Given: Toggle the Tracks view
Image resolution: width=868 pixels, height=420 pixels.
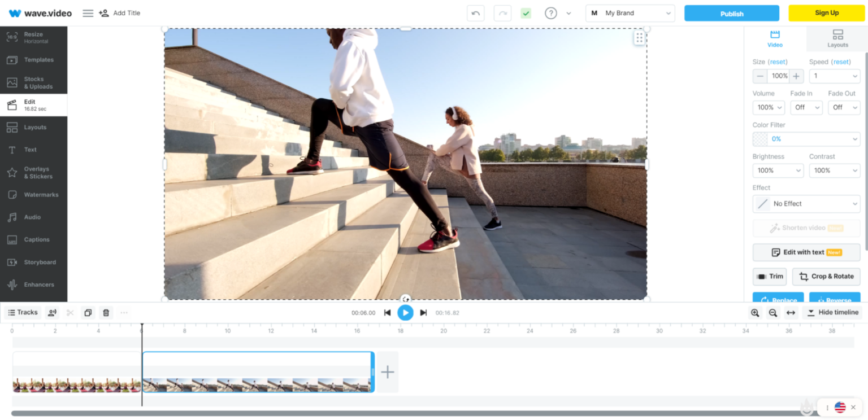Looking at the screenshot, I should pos(23,313).
